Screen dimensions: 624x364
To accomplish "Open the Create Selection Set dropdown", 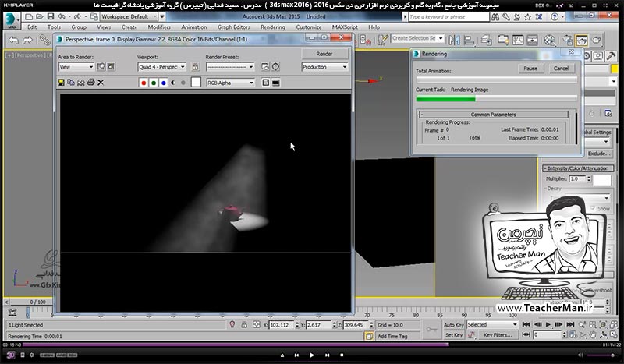I will pos(417,38).
